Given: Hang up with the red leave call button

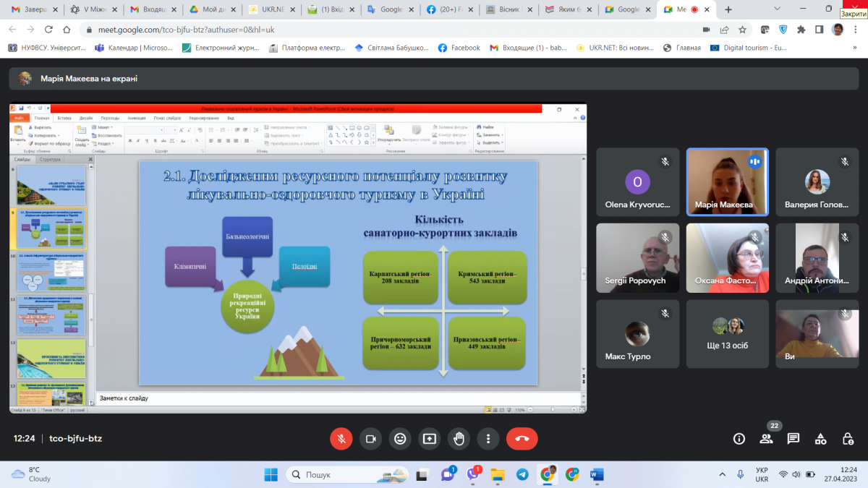Looking at the screenshot, I should [x=522, y=438].
